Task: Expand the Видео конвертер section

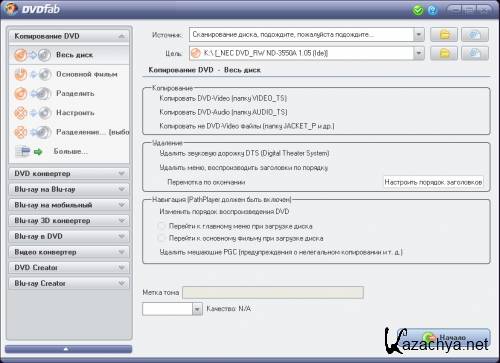Action: [69, 252]
